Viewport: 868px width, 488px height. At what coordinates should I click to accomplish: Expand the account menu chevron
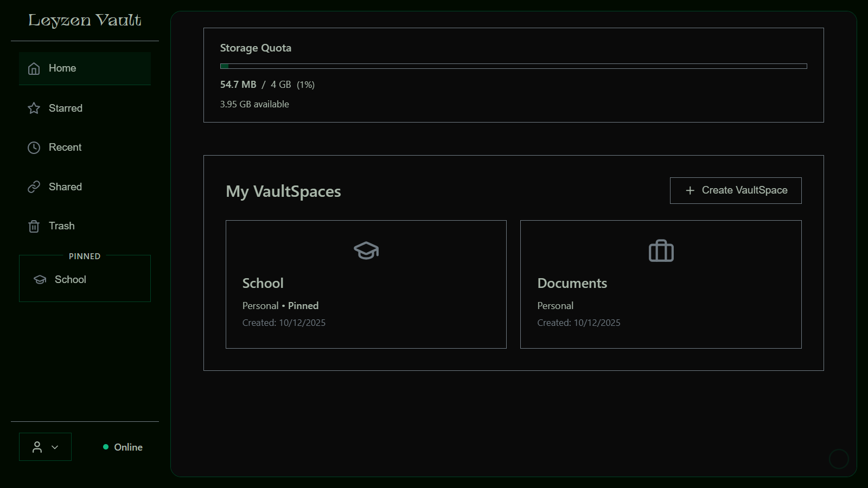click(54, 447)
